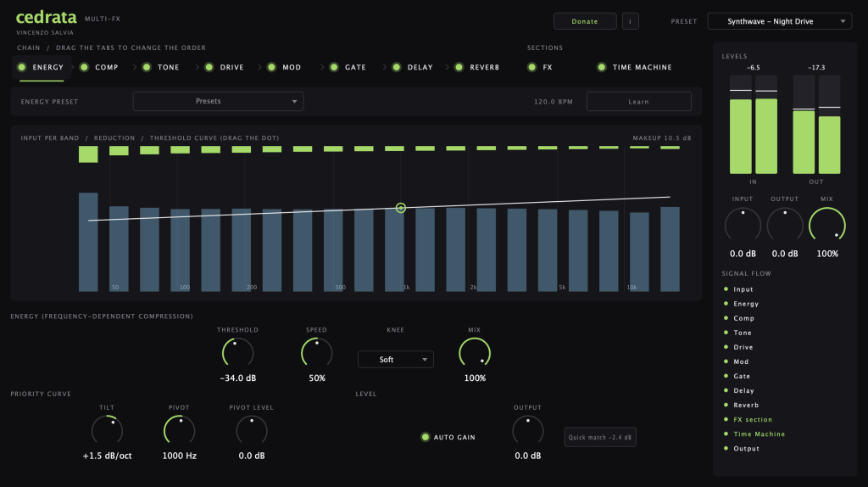The width and height of the screenshot is (868, 487).
Task: Select Reverb in the signal flow list
Action: pyautogui.click(x=746, y=405)
